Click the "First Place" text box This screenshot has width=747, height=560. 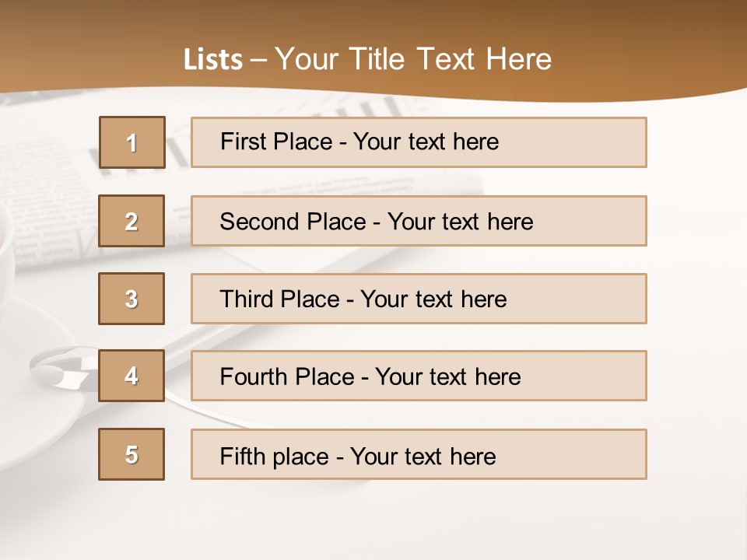click(x=419, y=142)
